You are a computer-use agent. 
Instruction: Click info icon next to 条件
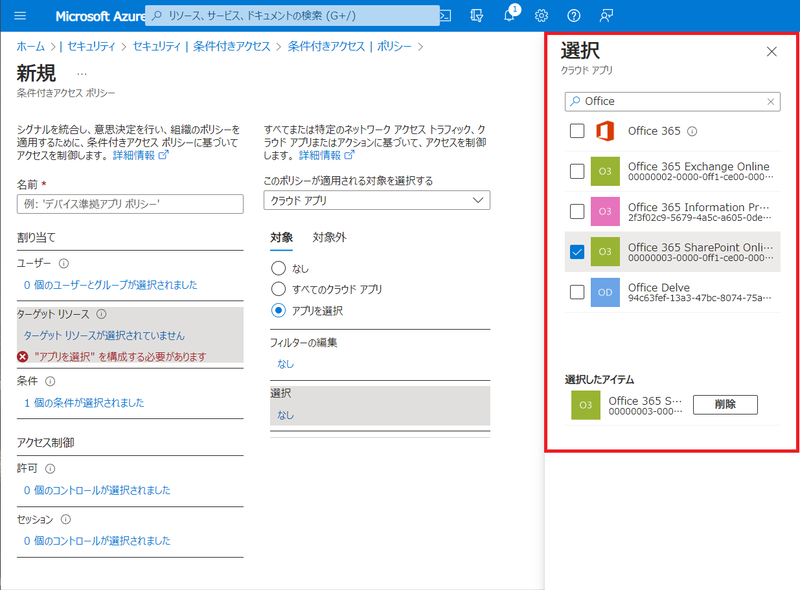pyautogui.click(x=50, y=381)
